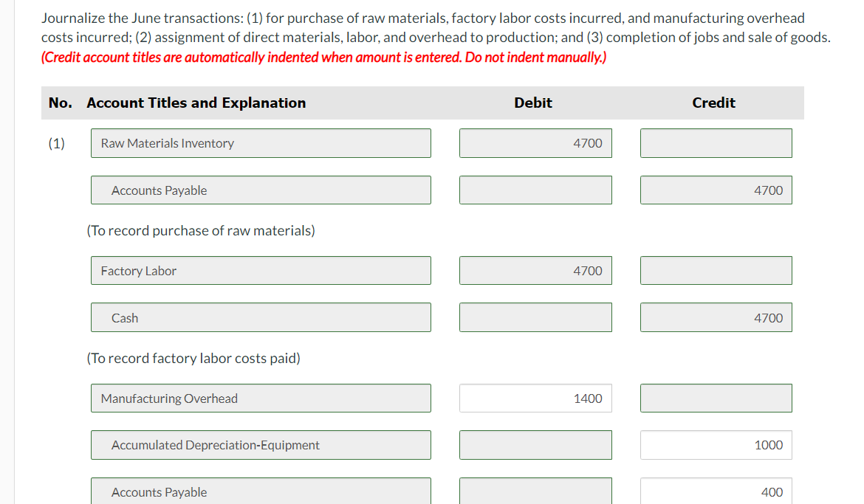Select the 1400 debit field for Manufacturing Overhead
Viewport: 864px width, 504px height.
pyautogui.click(x=535, y=398)
